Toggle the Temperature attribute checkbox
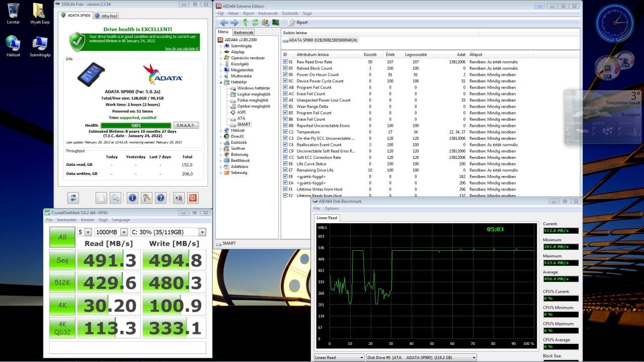The image size is (644, 362). [285, 132]
